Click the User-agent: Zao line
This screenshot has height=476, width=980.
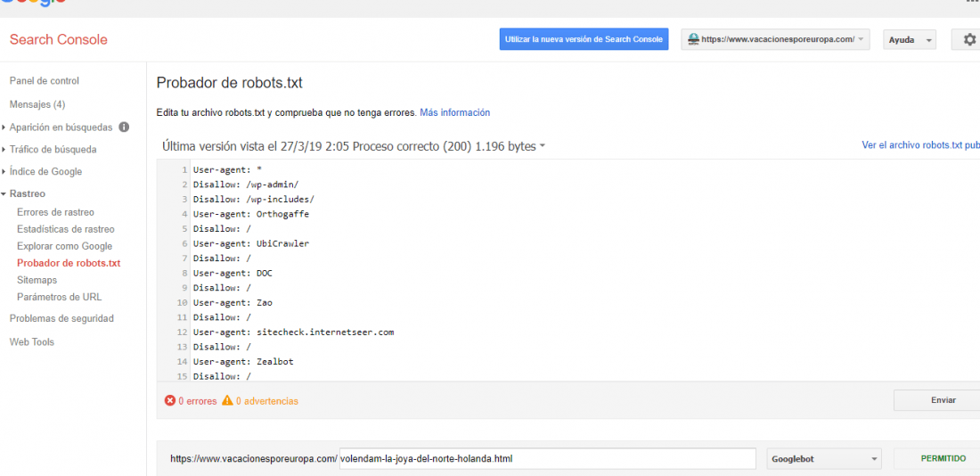[x=233, y=303]
